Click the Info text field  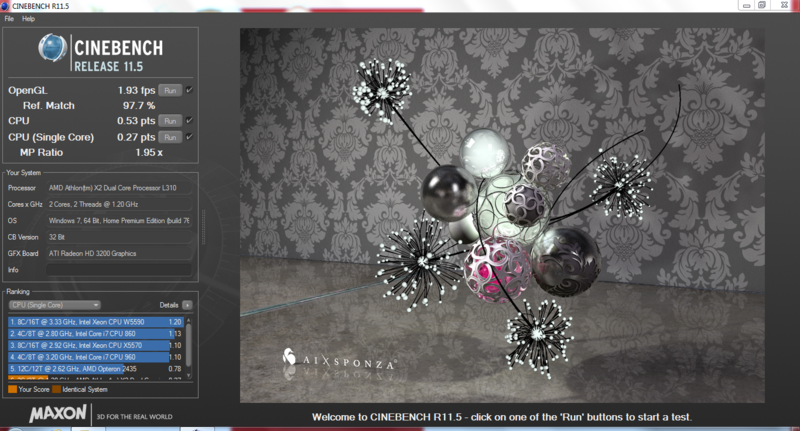click(119, 270)
